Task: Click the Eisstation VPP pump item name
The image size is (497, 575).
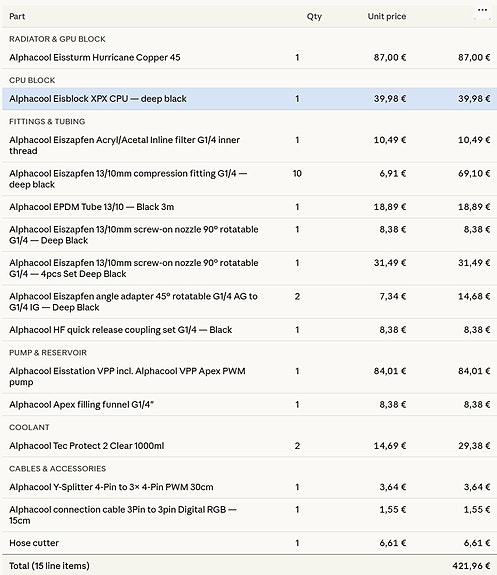Action: pyautogui.click(x=127, y=376)
